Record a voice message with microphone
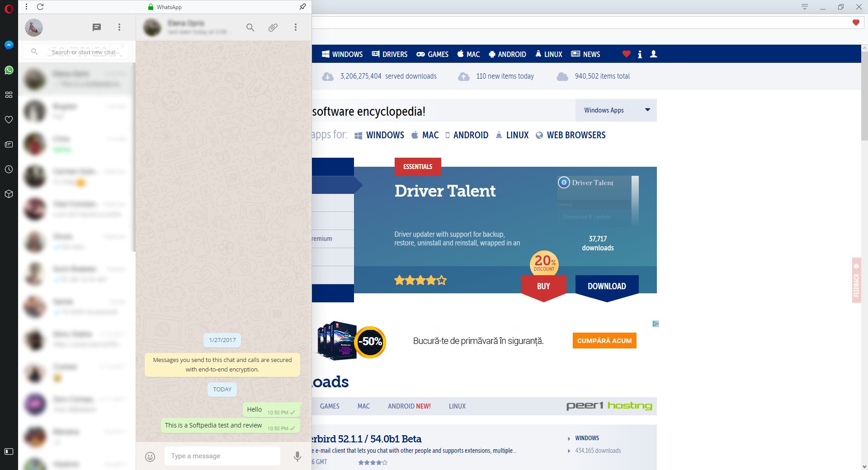This screenshot has width=868, height=470. [x=297, y=456]
